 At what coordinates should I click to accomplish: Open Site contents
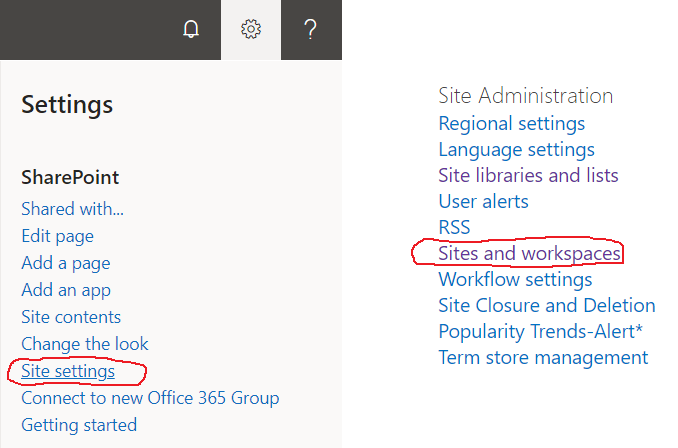point(71,317)
